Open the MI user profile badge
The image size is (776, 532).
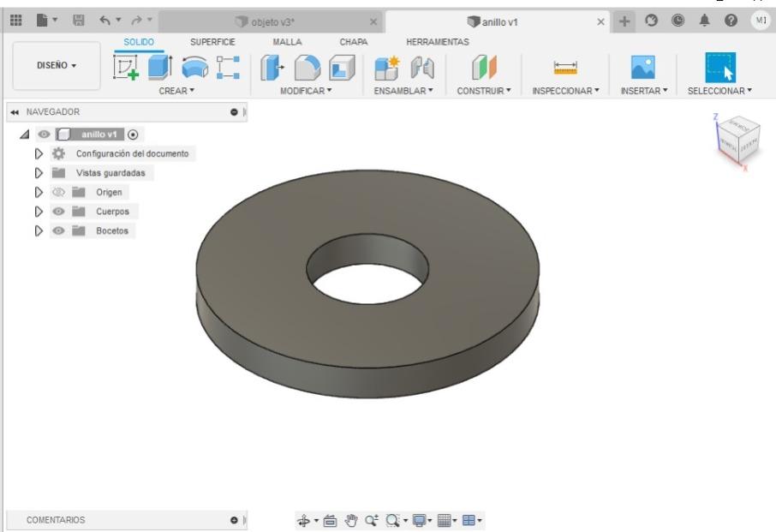point(761,21)
